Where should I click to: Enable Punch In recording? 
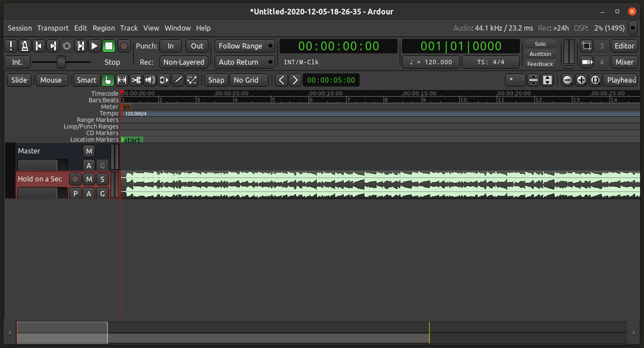pos(170,46)
